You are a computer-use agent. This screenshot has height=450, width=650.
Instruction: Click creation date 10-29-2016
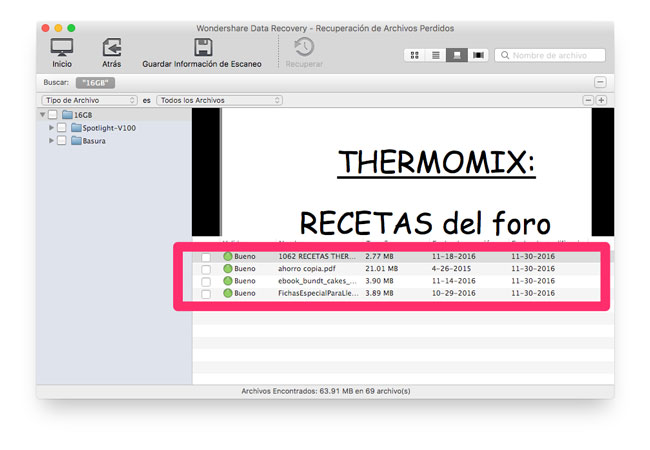coord(454,293)
